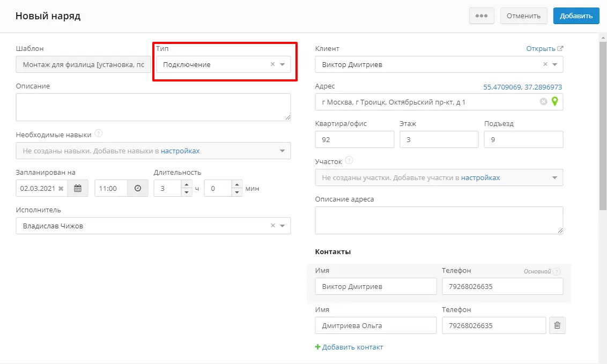Click the Этаж field
The width and height of the screenshot is (607, 364).
click(x=439, y=139)
